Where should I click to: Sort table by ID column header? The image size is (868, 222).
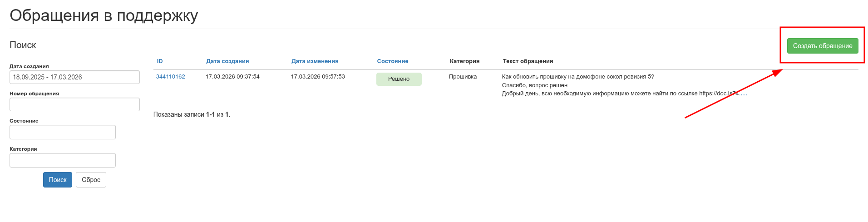tap(160, 61)
